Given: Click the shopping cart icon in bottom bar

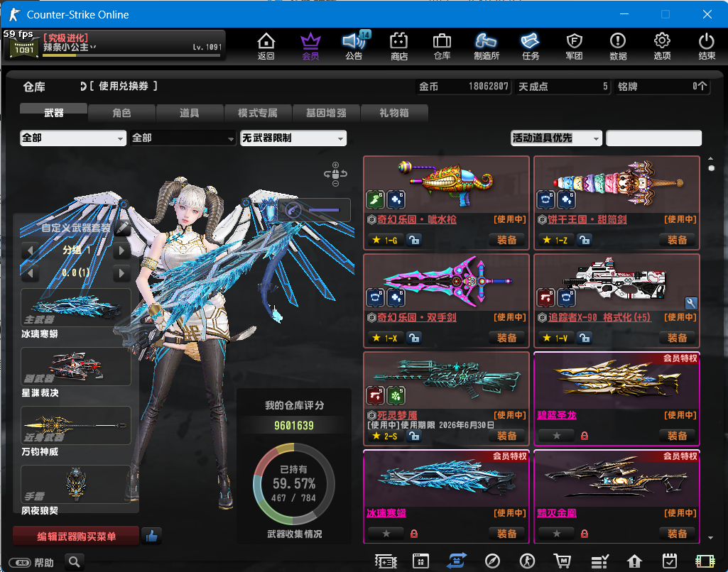Looking at the screenshot, I should pos(563,561).
